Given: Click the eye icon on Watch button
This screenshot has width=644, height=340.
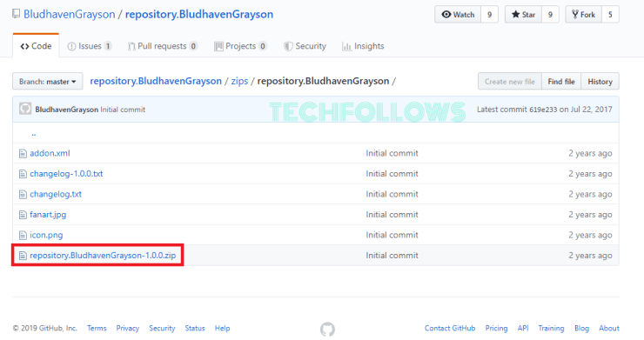Looking at the screenshot, I should click(446, 15).
